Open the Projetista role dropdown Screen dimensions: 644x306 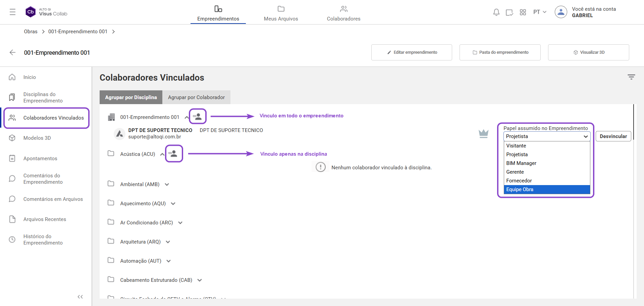pos(546,136)
